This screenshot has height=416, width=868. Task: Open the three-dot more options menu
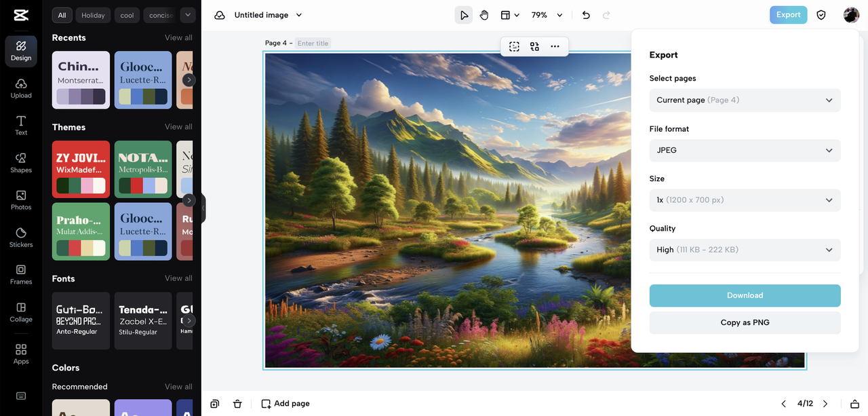tap(555, 46)
